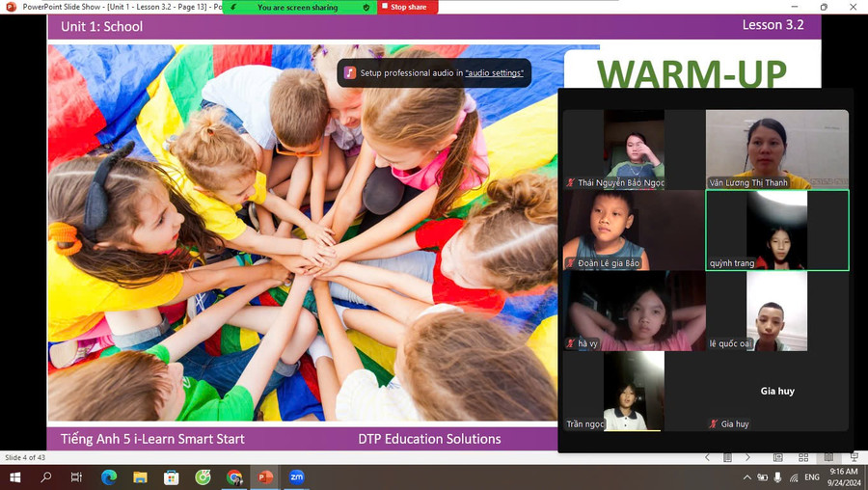Viewport: 868px width, 490px height.
Task: Expand hidden system tray icons chevron
Action: pyautogui.click(x=746, y=477)
